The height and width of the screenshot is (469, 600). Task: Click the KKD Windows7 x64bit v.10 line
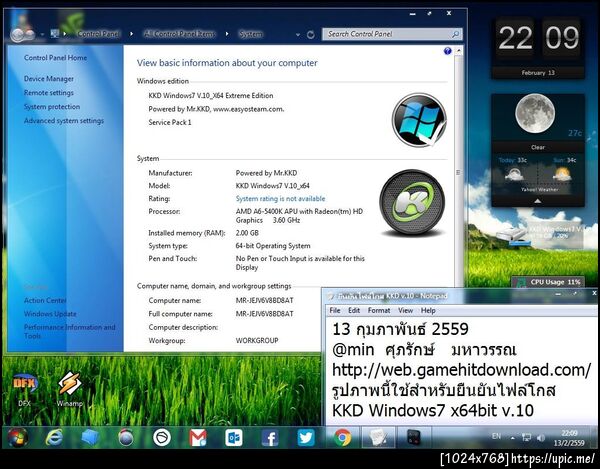click(433, 410)
